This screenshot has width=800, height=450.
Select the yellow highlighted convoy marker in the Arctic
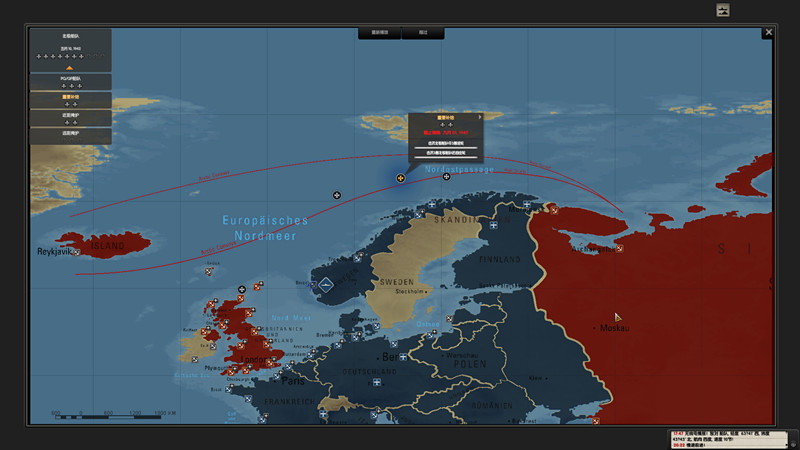[x=401, y=178]
